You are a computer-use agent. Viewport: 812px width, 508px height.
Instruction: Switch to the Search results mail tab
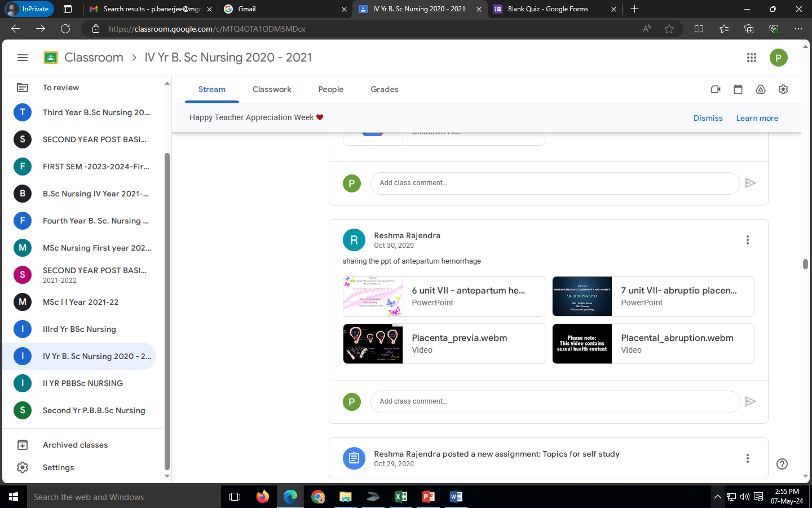pos(150,9)
